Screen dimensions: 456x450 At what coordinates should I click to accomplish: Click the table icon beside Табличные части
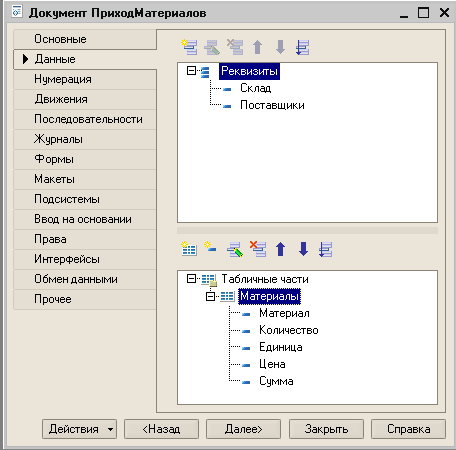209,279
